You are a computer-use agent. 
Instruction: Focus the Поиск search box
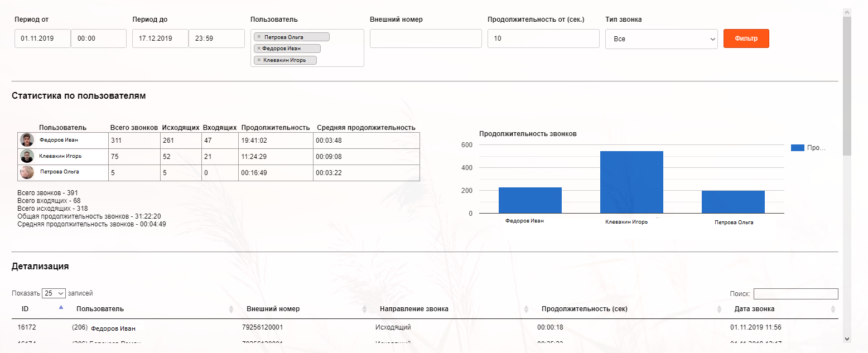(795, 294)
